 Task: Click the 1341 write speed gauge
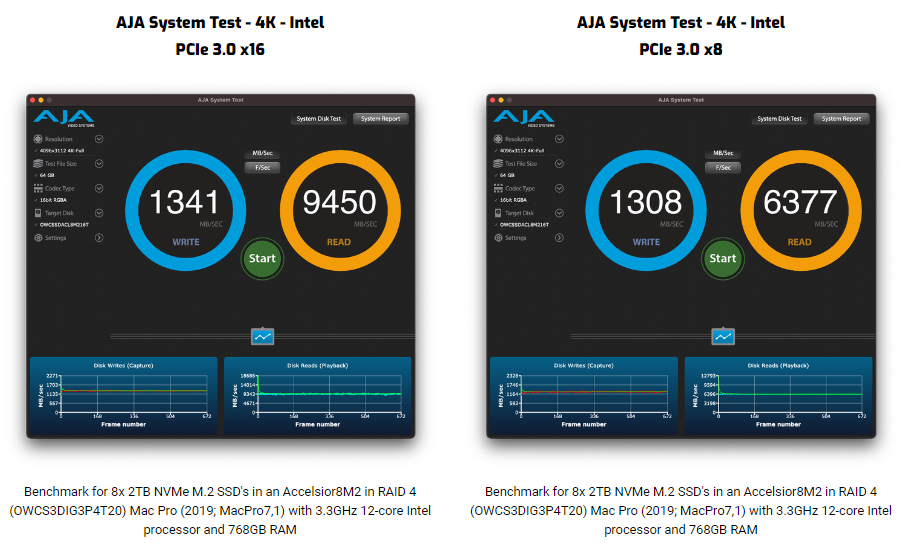click(185, 210)
